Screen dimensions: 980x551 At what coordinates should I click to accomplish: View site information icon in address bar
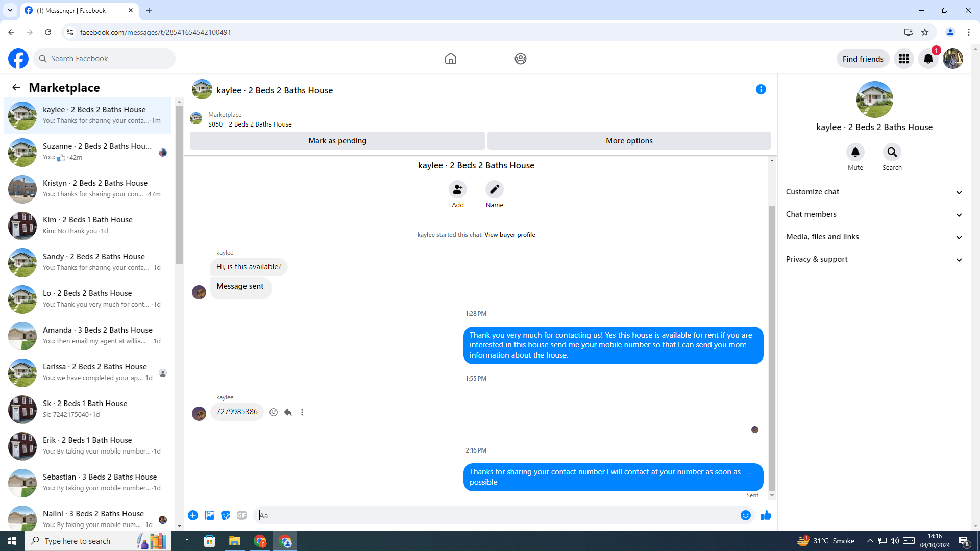point(70,32)
